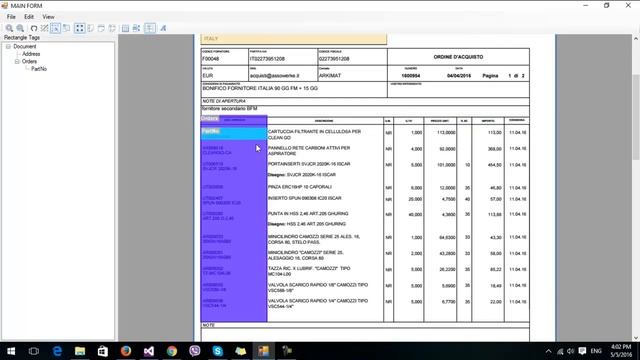
Task: Click the undo arrow toolbar icon
Action: click(34, 28)
